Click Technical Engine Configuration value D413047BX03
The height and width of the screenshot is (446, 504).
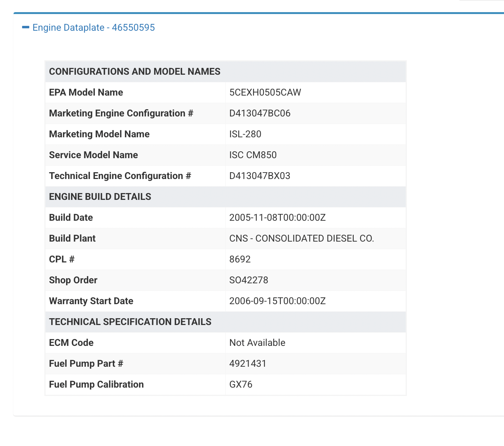260,176
